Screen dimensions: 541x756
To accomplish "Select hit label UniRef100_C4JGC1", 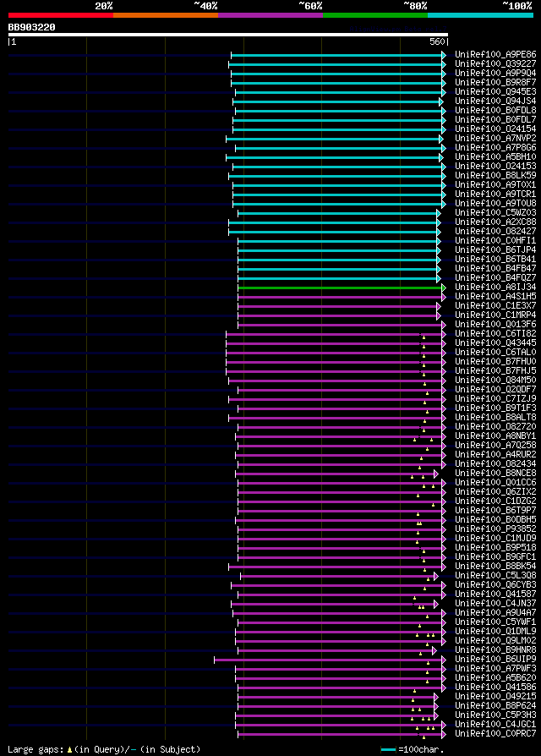I will (x=495, y=724).
